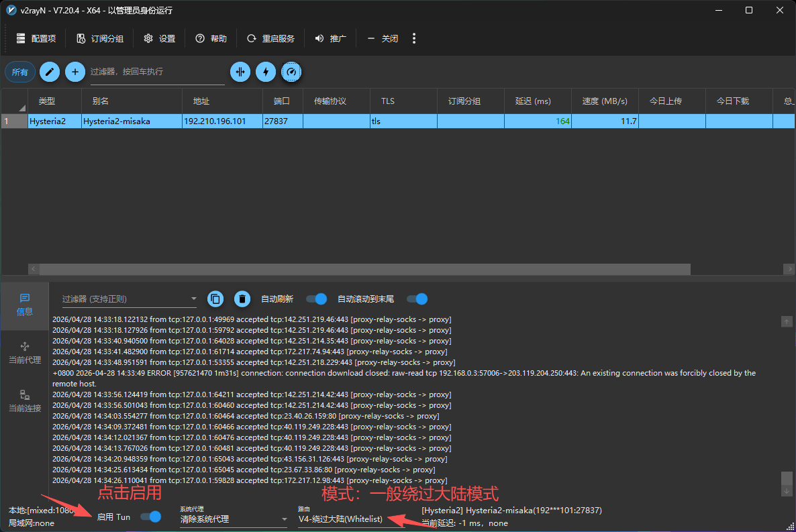Click the auto column width icon
Viewport: 796px width, 532px height.
coord(240,72)
